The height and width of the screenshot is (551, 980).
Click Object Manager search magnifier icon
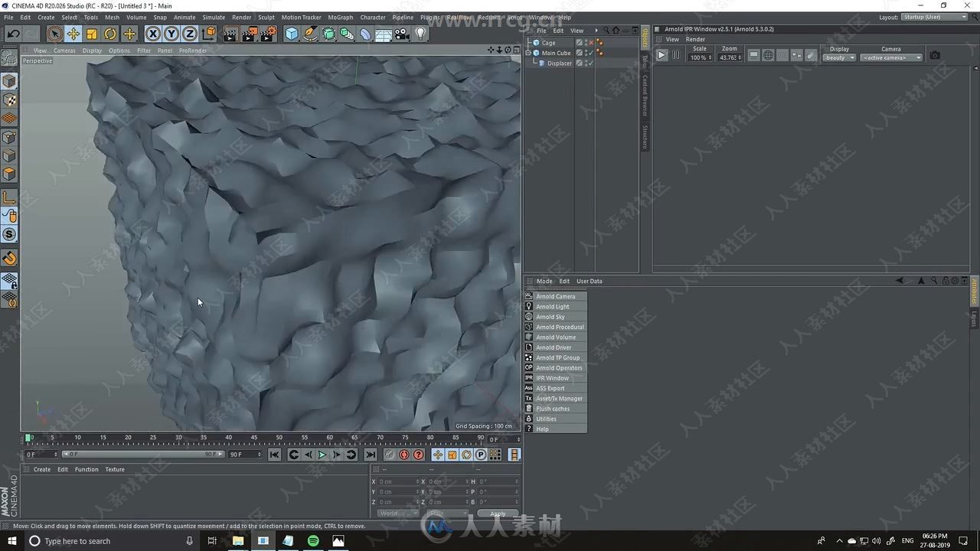click(x=606, y=31)
